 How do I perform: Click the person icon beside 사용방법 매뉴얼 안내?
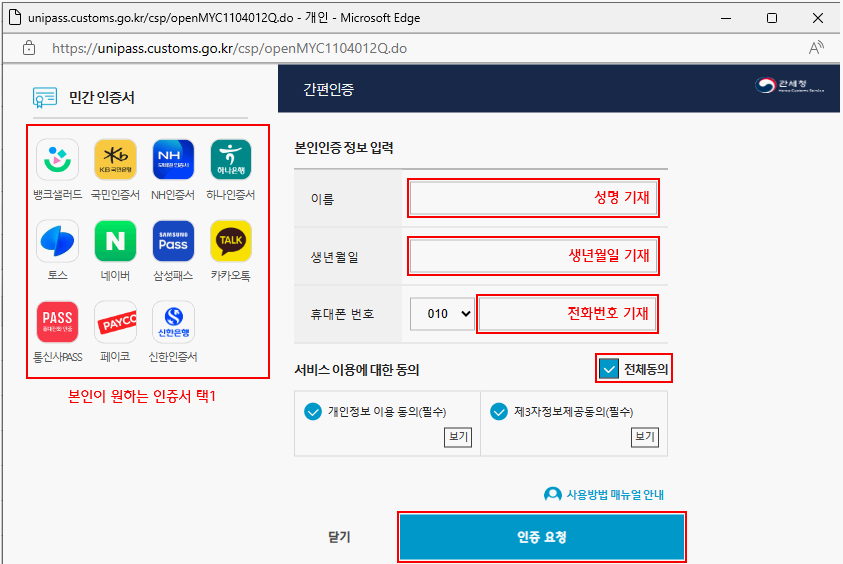[x=553, y=494]
